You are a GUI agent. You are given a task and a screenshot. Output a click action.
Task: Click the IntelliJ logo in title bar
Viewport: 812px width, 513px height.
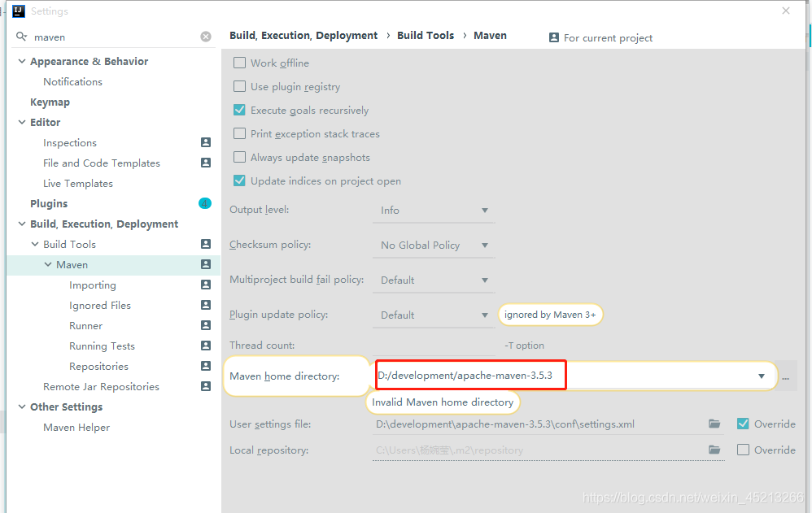(19, 11)
